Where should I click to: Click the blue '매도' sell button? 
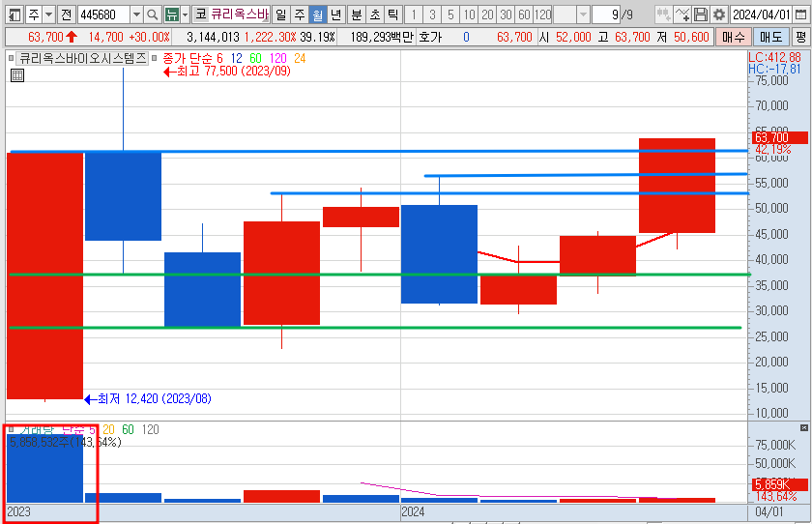(x=771, y=38)
